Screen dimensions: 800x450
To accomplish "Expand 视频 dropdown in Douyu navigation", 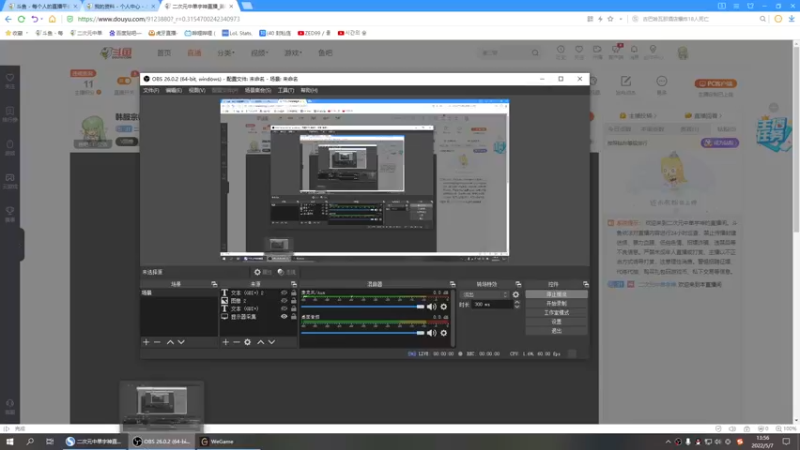I will [x=259, y=53].
